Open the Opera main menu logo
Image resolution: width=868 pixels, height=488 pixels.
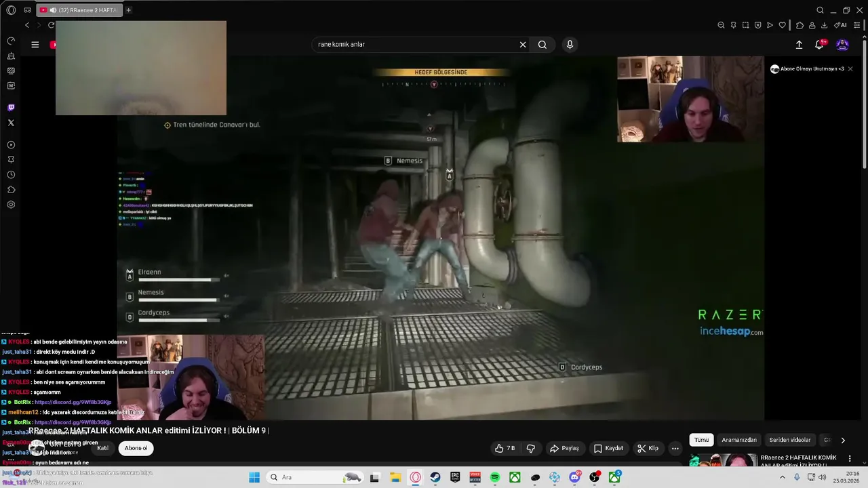click(11, 10)
